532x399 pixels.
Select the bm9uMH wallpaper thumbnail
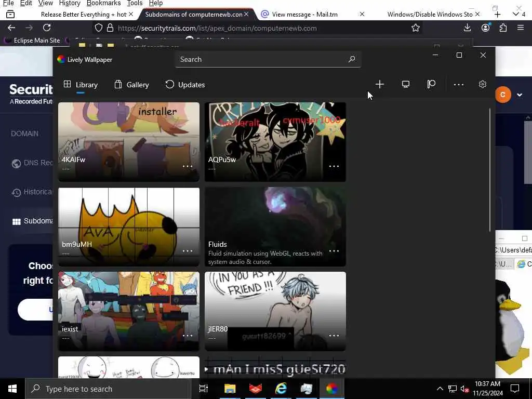(129, 227)
